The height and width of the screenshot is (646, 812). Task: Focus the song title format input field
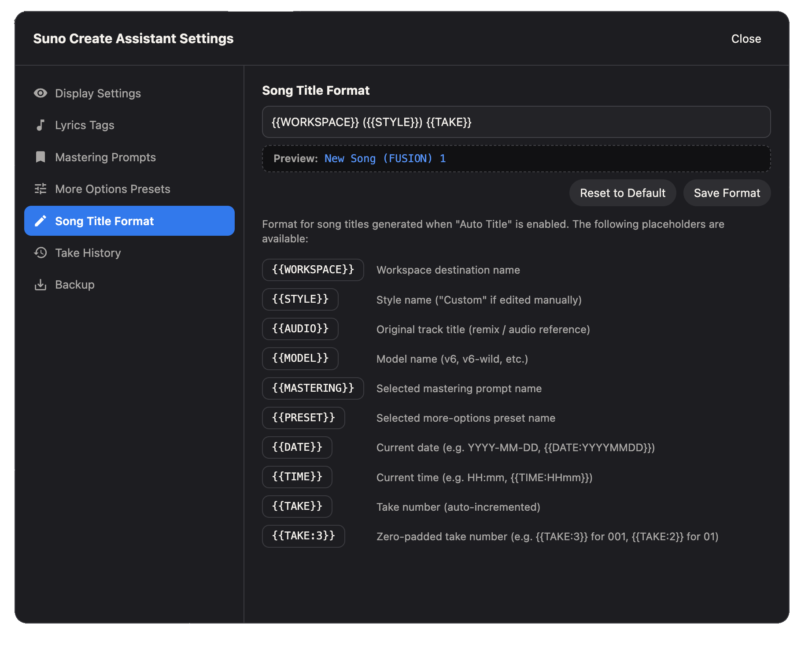pos(516,122)
